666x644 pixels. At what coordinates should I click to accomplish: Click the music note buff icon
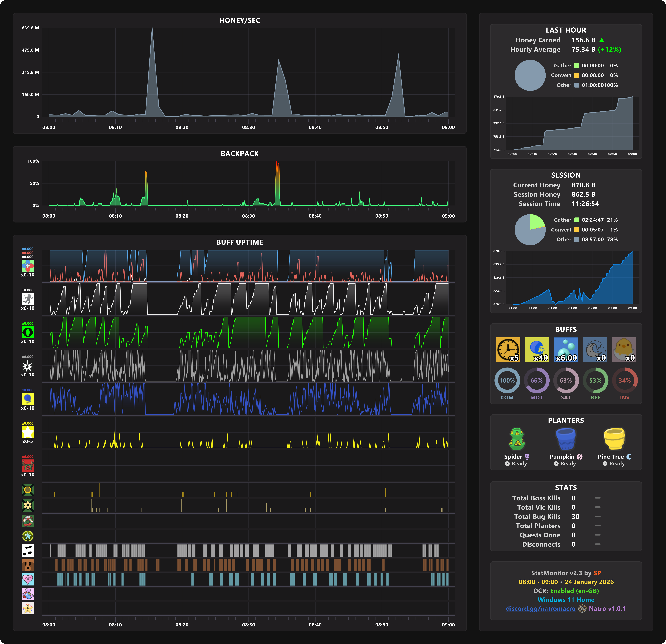click(28, 550)
